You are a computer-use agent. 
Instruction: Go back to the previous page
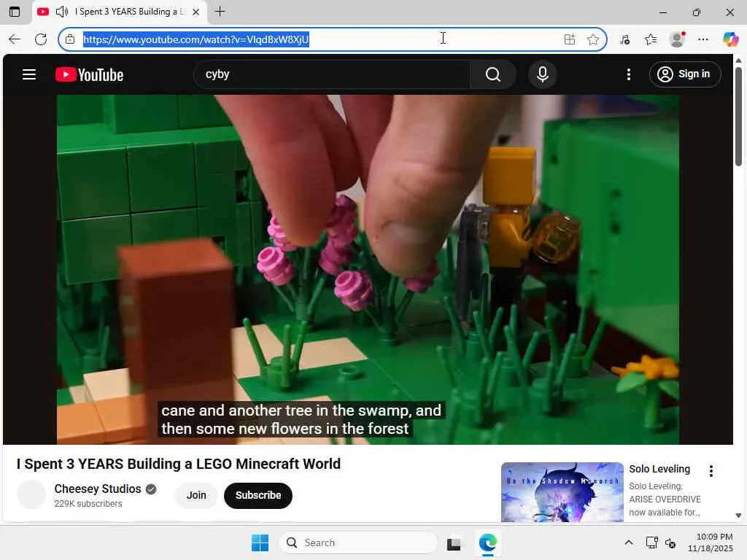tap(15, 39)
